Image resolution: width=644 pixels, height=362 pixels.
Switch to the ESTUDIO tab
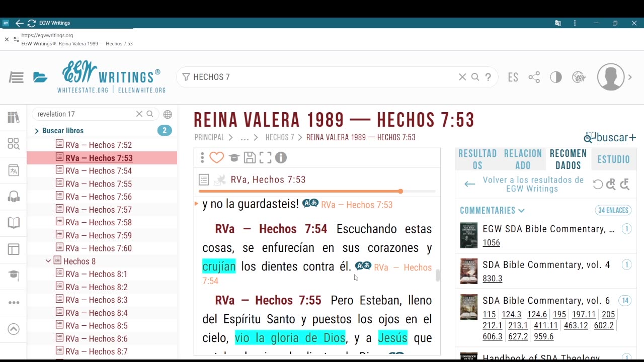(x=613, y=159)
